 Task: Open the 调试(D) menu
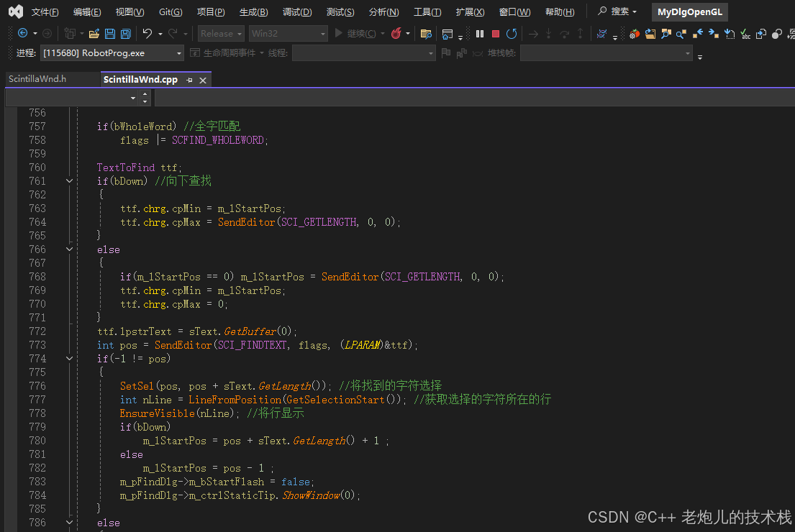[x=297, y=12]
